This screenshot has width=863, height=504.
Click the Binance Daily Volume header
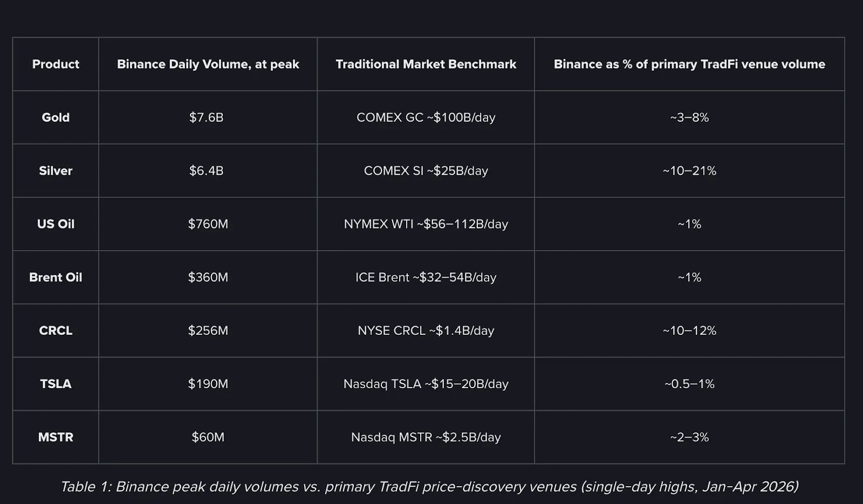(x=208, y=64)
